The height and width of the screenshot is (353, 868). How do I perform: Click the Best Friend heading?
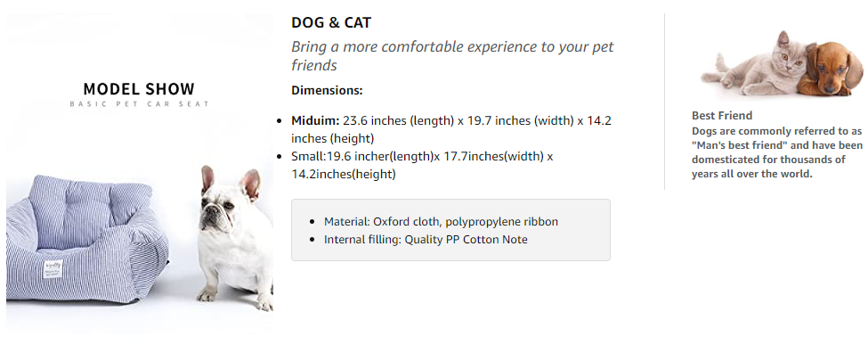[x=722, y=115]
